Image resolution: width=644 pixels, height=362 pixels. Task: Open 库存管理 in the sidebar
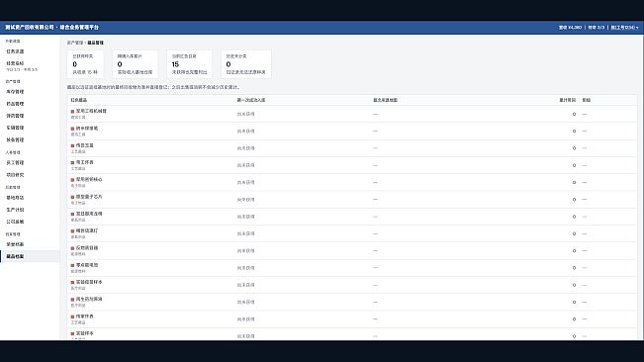point(15,92)
